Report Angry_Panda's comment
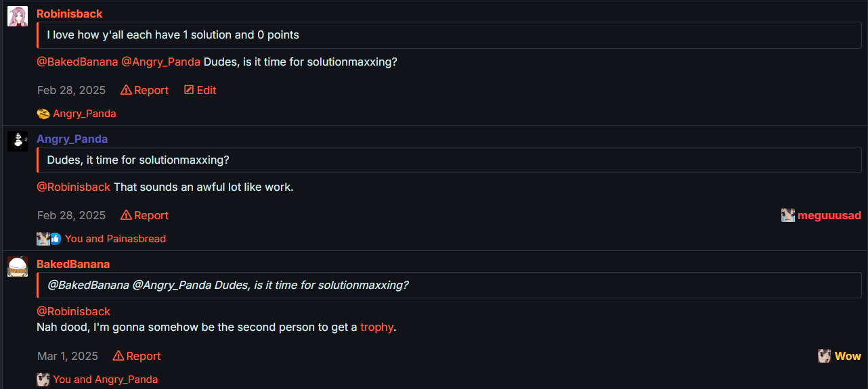The height and width of the screenshot is (389, 868). tap(145, 215)
